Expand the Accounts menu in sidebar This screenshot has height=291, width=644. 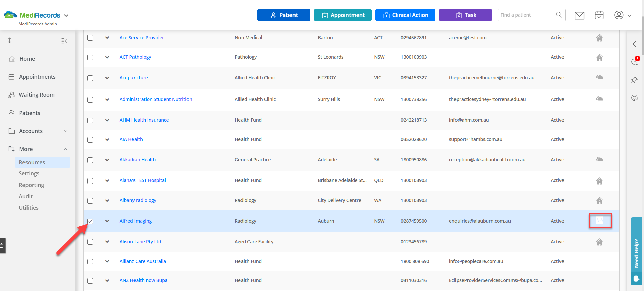(x=66, y=131)
